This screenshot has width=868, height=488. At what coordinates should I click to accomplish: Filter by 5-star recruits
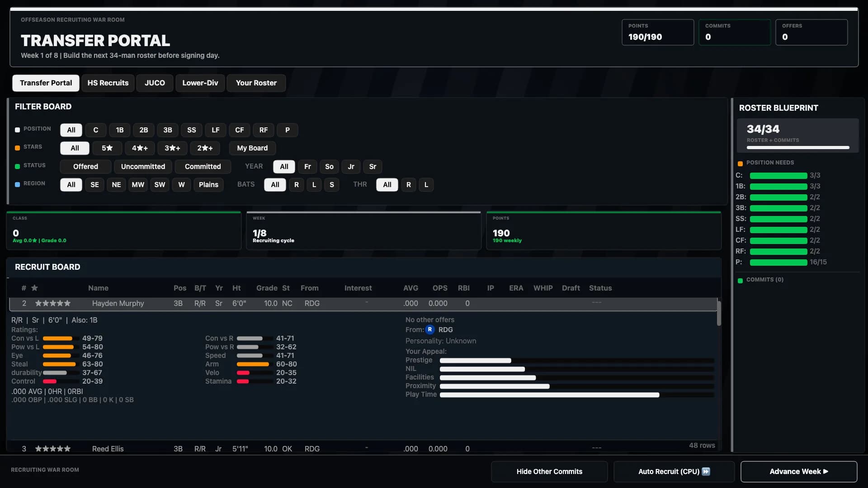click(107, 148)
